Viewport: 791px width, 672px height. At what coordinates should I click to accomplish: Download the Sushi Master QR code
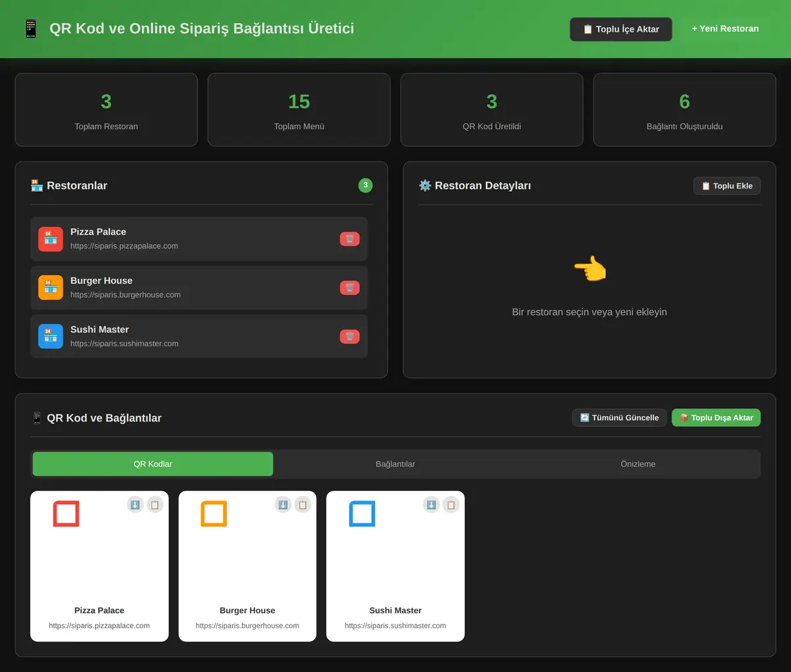431,504
